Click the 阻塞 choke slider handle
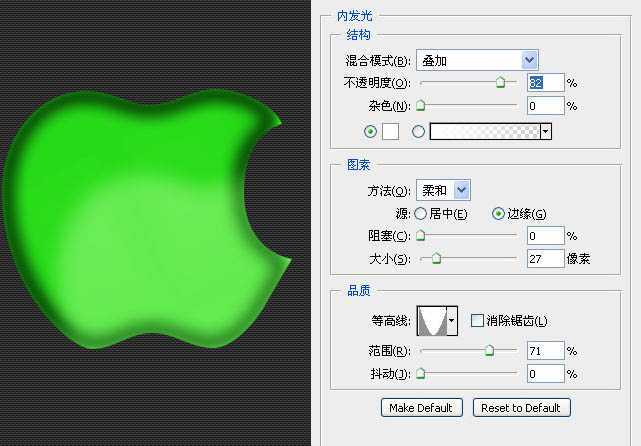Screen dimensions: 641x446 tap(421, 235)
